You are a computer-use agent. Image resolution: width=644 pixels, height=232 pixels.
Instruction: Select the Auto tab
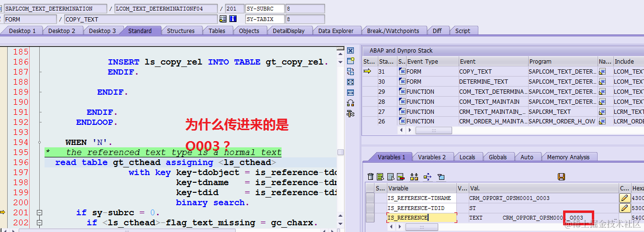click(527, 157)
